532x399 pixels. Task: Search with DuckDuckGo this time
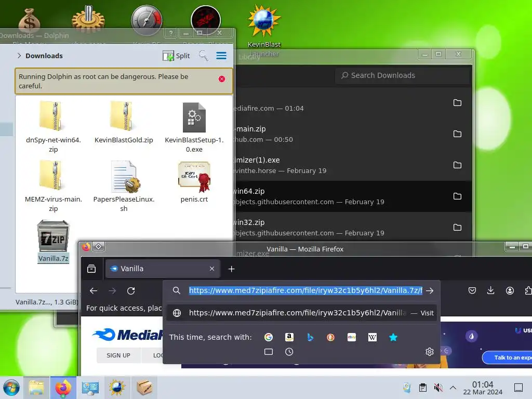(331, 337)
